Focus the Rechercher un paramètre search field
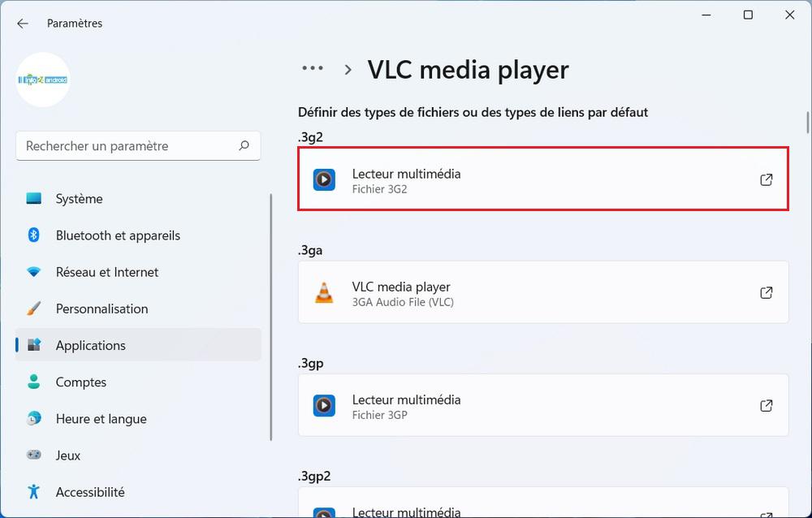Viewport: 812px width, 518px height. [x=138, y=146]
